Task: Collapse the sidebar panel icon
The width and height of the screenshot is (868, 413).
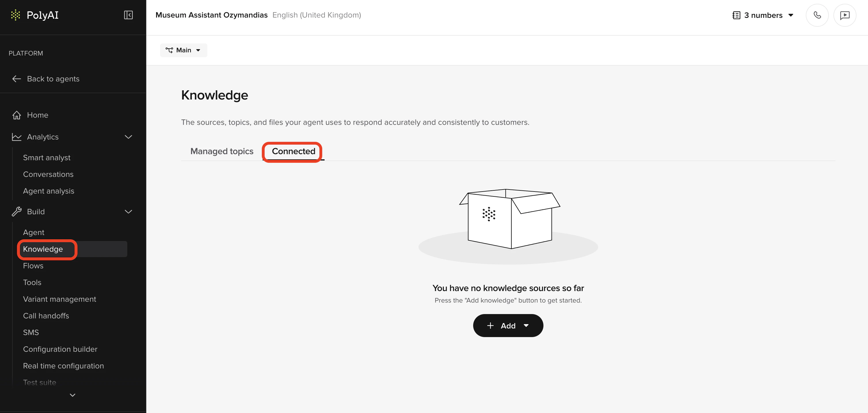Action: 128,15
